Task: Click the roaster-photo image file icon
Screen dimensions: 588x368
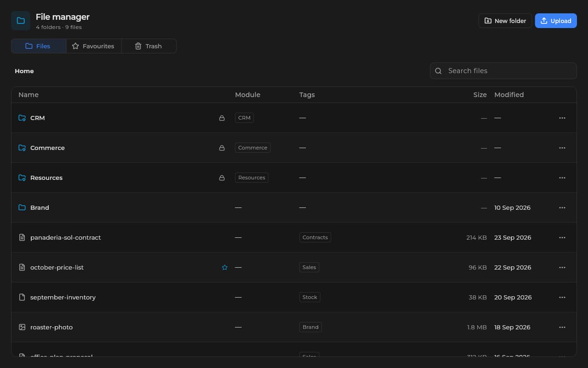Action: pos(22,327)
